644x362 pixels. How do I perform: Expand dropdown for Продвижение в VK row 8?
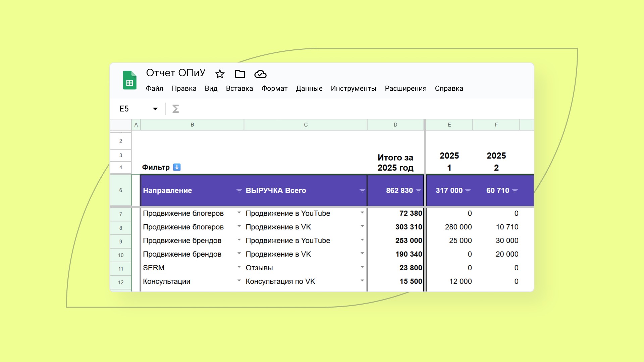click(362, 226)
